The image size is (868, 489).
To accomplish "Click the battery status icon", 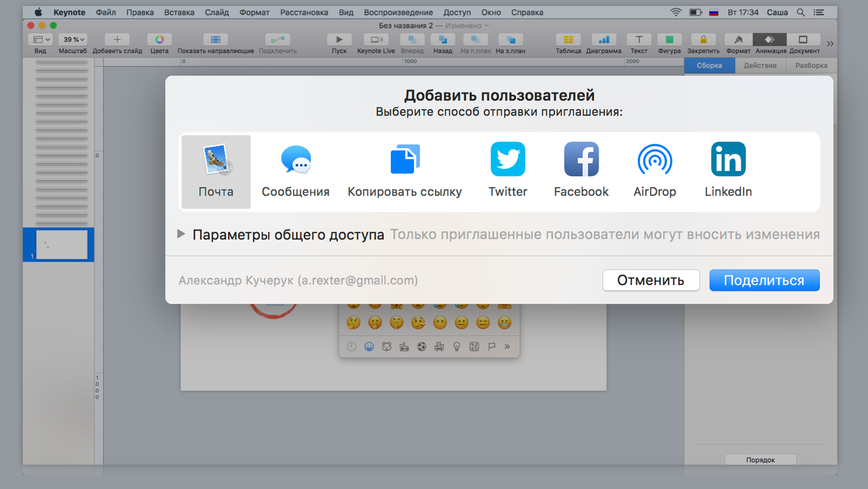I will pos(695,12).
